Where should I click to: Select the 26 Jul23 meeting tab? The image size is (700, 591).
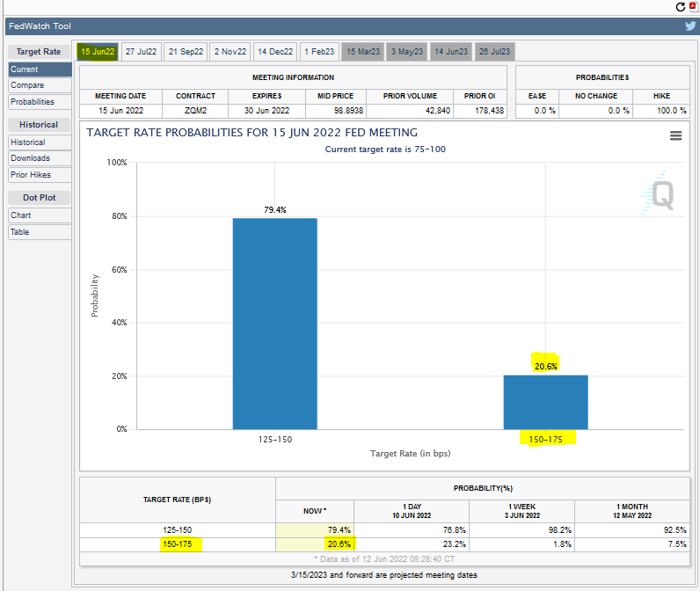pyautogui.click(x=494, y=52)
